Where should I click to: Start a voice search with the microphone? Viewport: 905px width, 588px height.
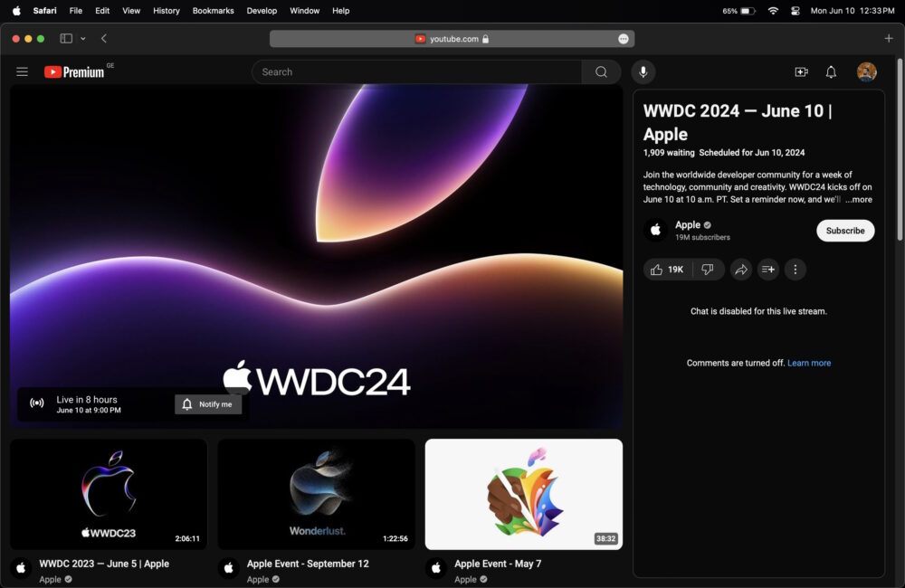[x=643, y=71]
